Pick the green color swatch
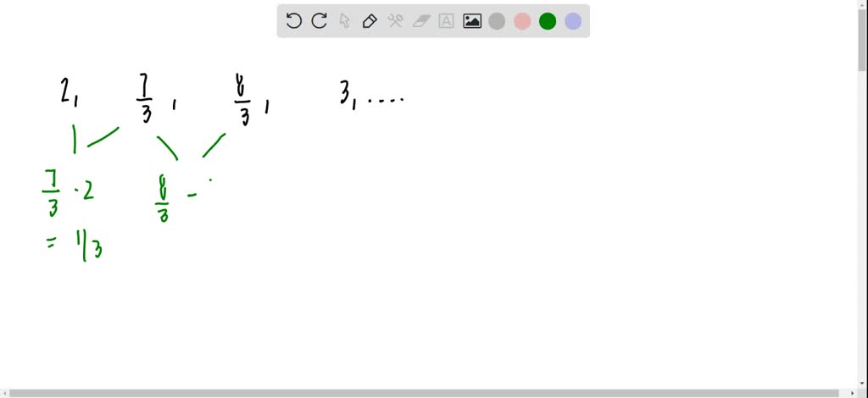868x398 pixels. (x=548, y=21)
